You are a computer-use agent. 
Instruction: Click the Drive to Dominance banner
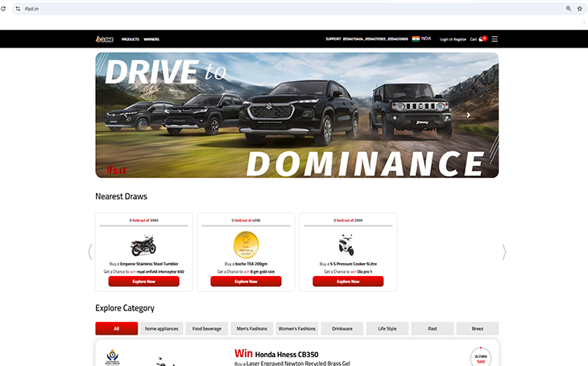(x=297, y=115)
